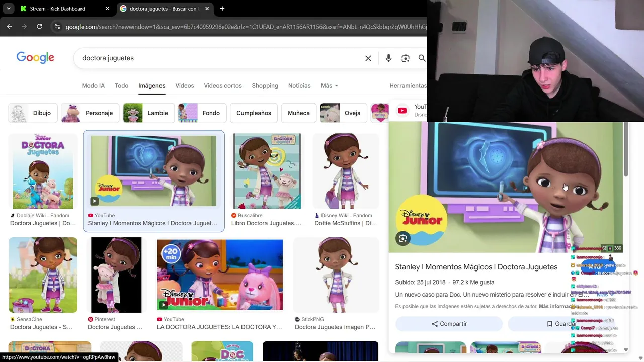The image size is (644, 362).
Task: Click 'Subido: 25 jul 2018' text
Action: (x=420, y=282)
